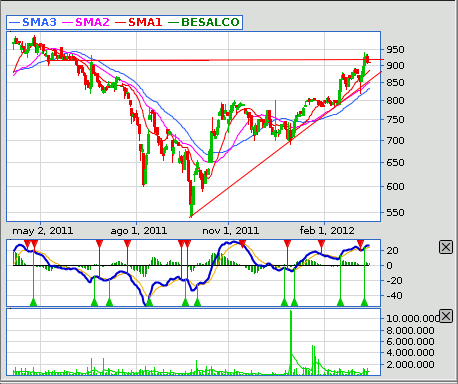Click the 650 price axis label

(x=395, y=162)
